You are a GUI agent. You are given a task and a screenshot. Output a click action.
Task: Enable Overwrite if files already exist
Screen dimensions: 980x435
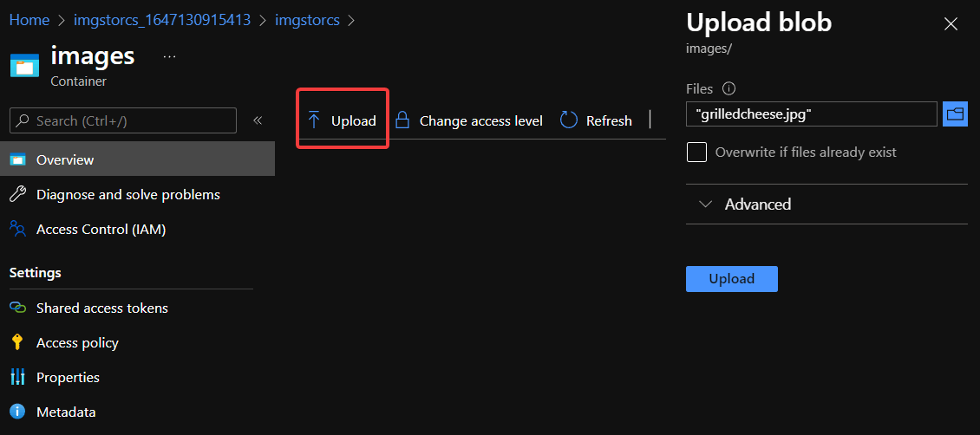[696, 153]
